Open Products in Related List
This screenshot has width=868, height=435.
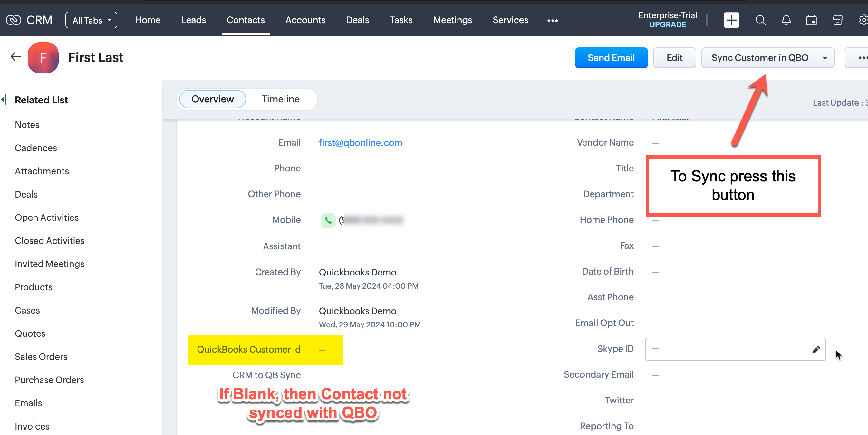pyautogui.click(x=34, y=287)
